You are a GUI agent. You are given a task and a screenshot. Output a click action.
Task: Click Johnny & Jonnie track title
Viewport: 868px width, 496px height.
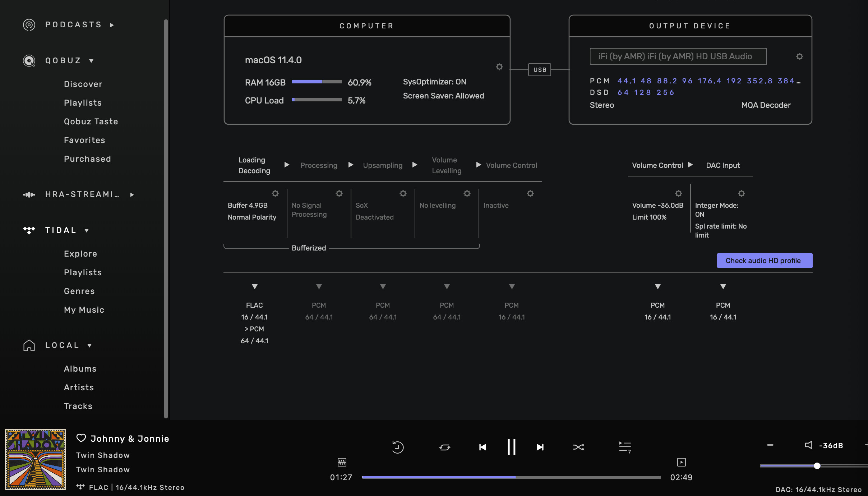click(130, 438)
